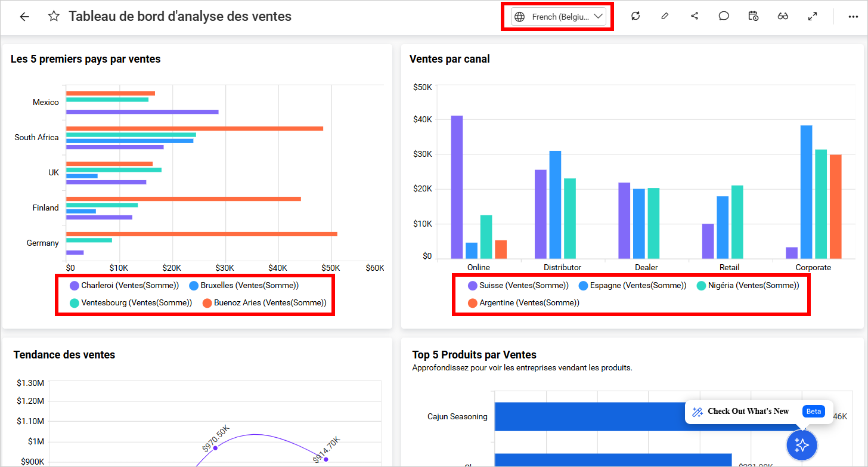Open Check Out What's New
The width and height of the screenshot is (868, 467).
(x=748, y=411)
